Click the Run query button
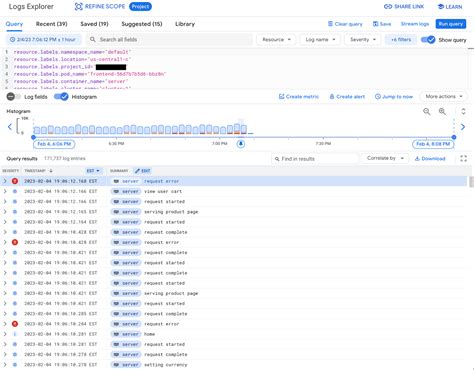Image resolution: width=474 pixels, height=370 pixels. click(451, 24)
